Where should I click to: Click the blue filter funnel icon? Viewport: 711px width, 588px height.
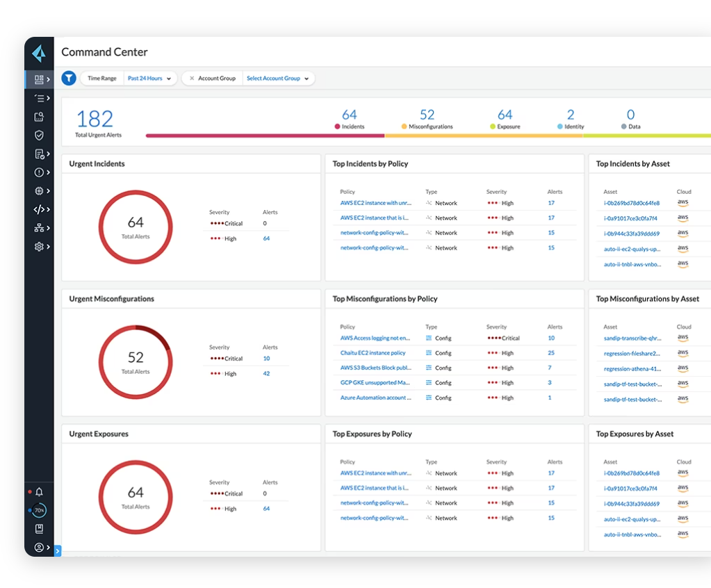(69, 79)
